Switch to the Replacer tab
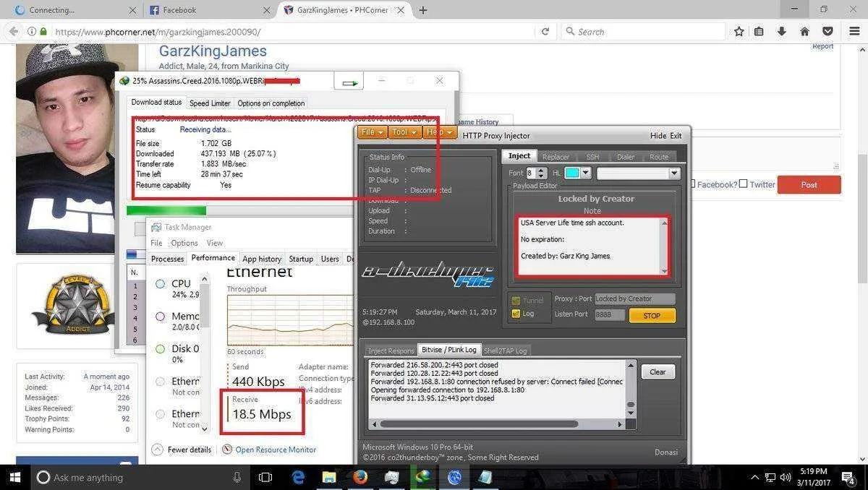Screen dimensions: 868x490 tap(556, 156)
